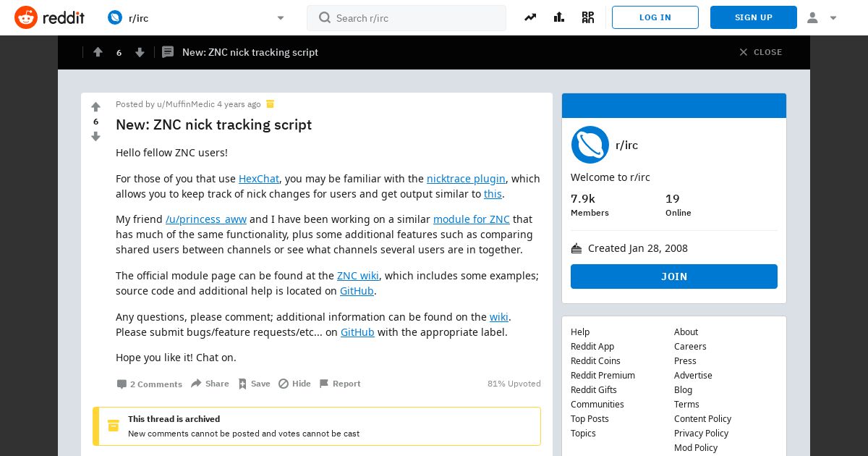Open r/irc name in sidebar
The image size is (868, 456).
[x=626, y=145]
